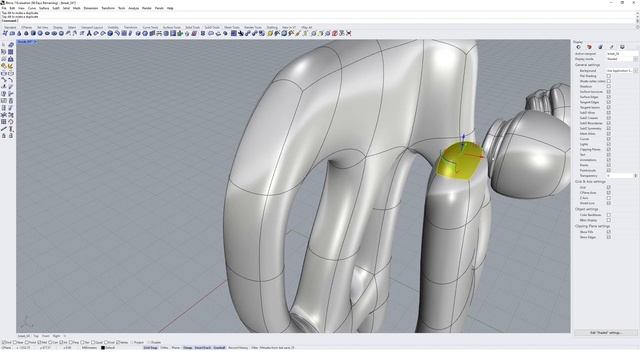Toggle Record History in status bar
The image size is (640, 360).
coord(238,348)
